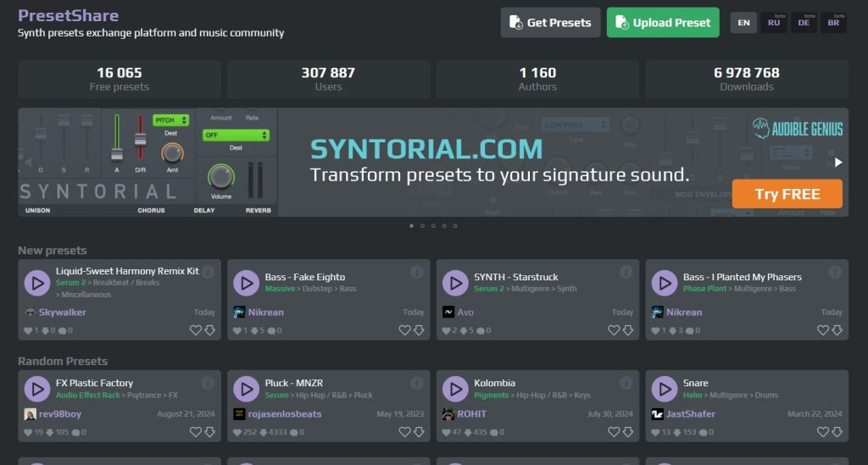Favorite SYNTH - Starstruck with heart outline
The image size is (868, 465).
(x=614, y=330)
